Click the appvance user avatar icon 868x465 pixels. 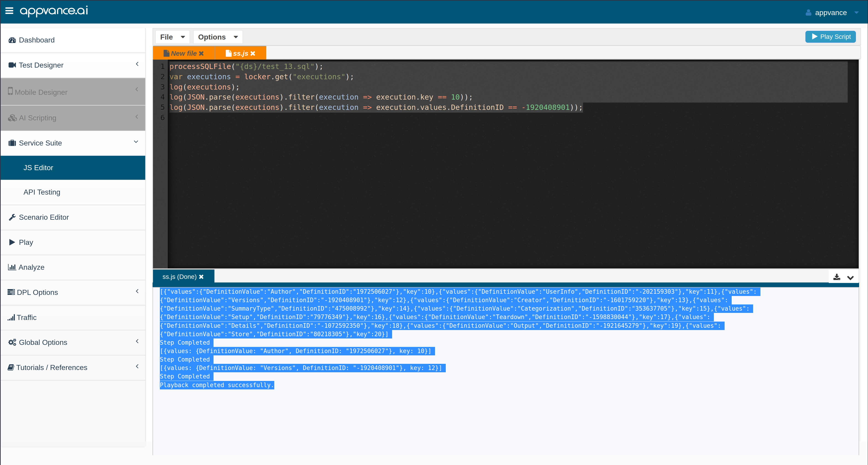tap(808, 13)
